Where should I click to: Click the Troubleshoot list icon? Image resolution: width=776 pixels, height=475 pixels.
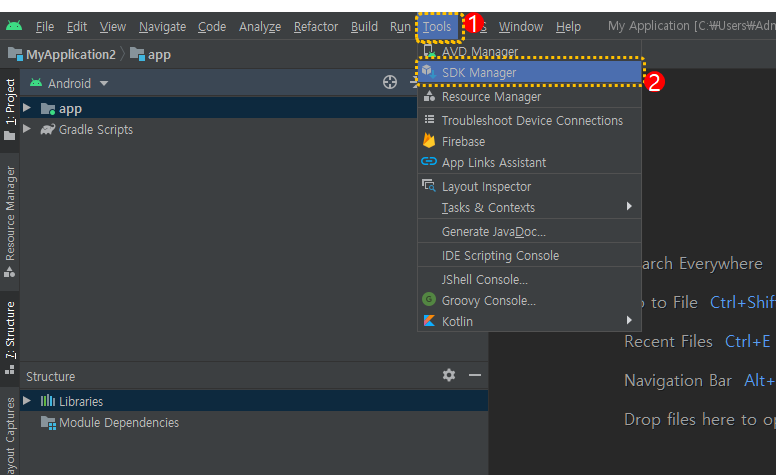429,119
